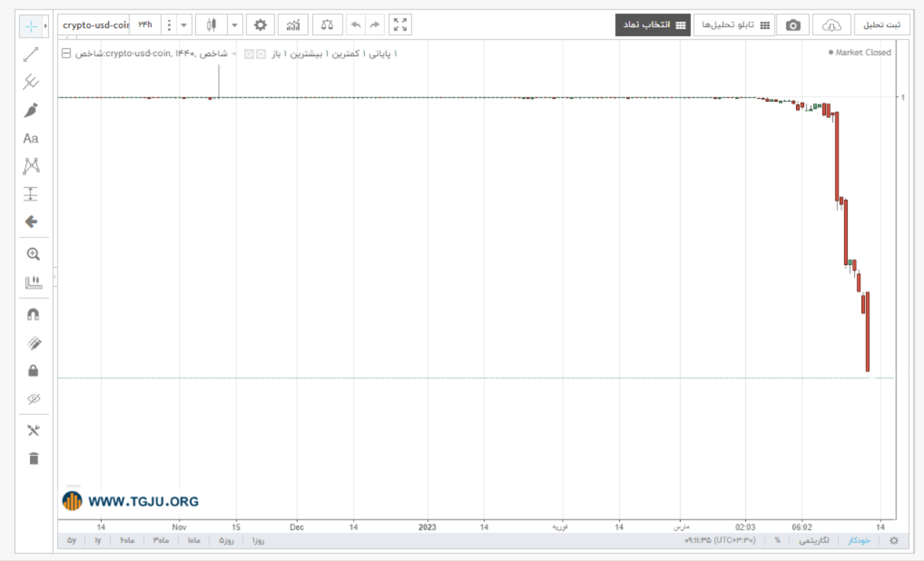Collapse the chart legend with minus box
This screenshot has width=924, height=561.
pos(66,53)
